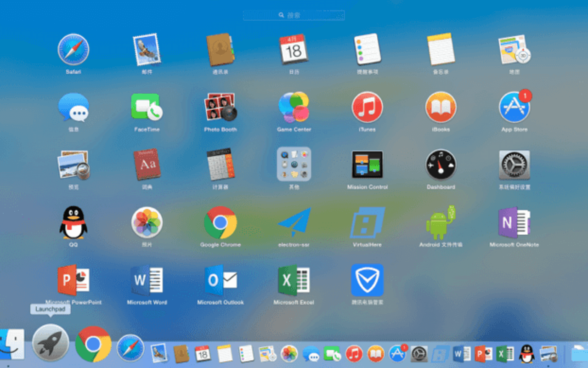Open the Notes (备忘录) app in Launchpad

coord(441,50)
